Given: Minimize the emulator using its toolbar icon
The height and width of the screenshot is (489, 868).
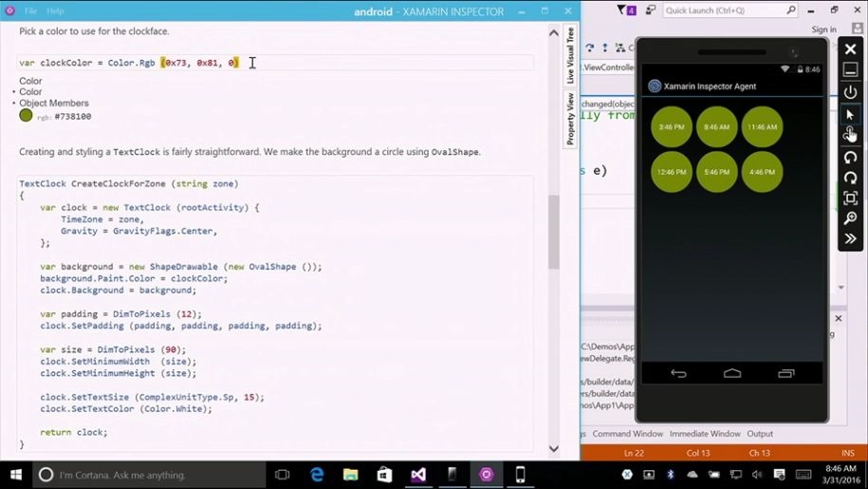Looking at the screenshot, I should (x=850, y=70).
